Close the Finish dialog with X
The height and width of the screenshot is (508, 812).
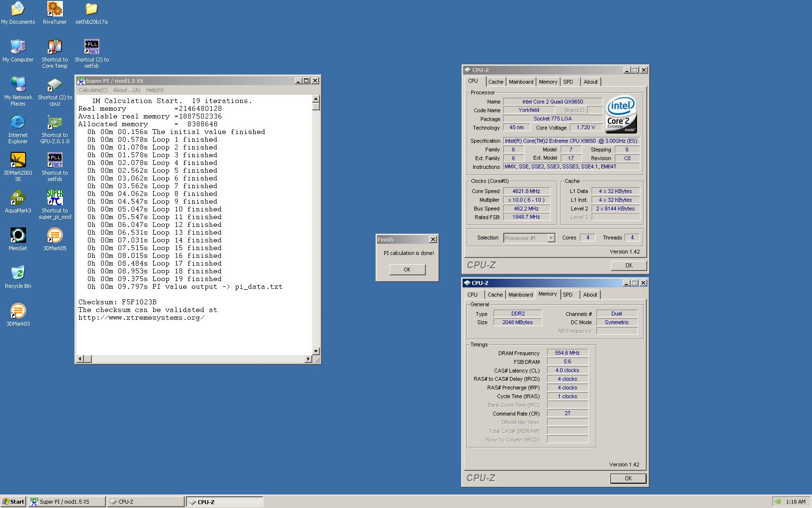[433, 239]
